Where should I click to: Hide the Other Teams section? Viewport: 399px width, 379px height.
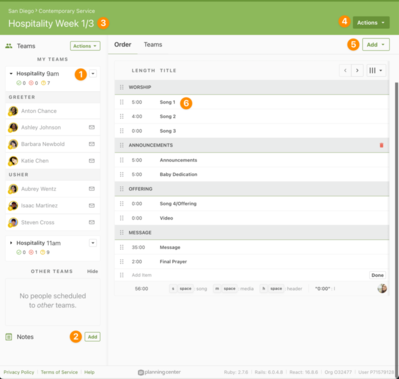(92, 271)
